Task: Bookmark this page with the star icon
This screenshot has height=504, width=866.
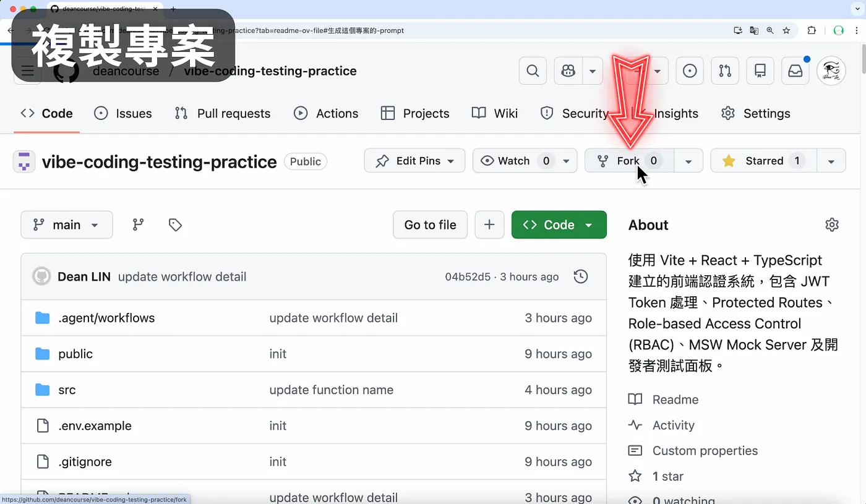Action: [x=786, y=30]
